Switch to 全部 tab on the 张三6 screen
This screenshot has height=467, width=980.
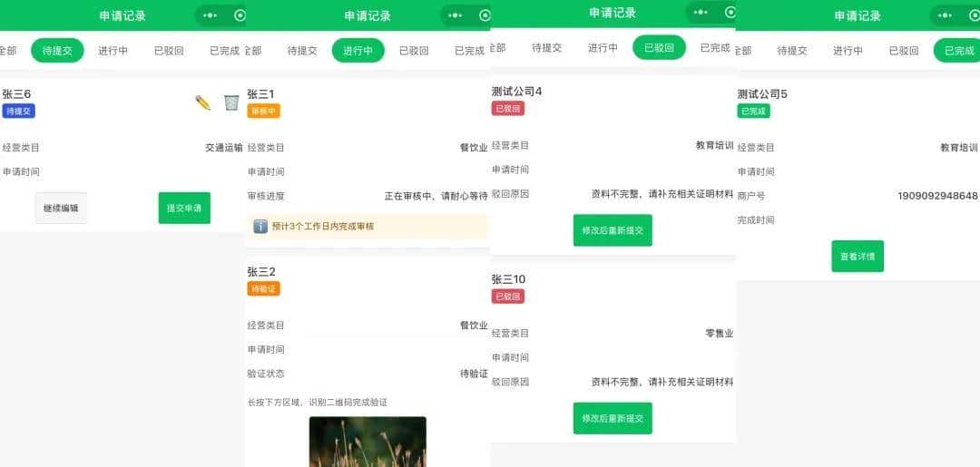7,51
